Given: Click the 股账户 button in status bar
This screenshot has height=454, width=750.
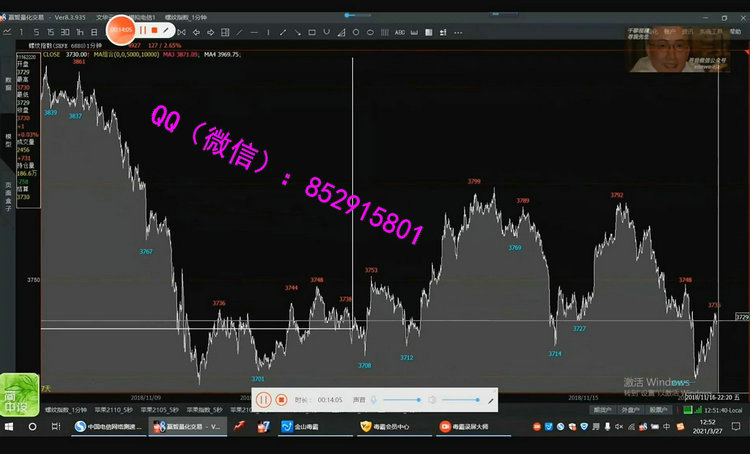Looking at the screenshot, I should tap(657, 410).
